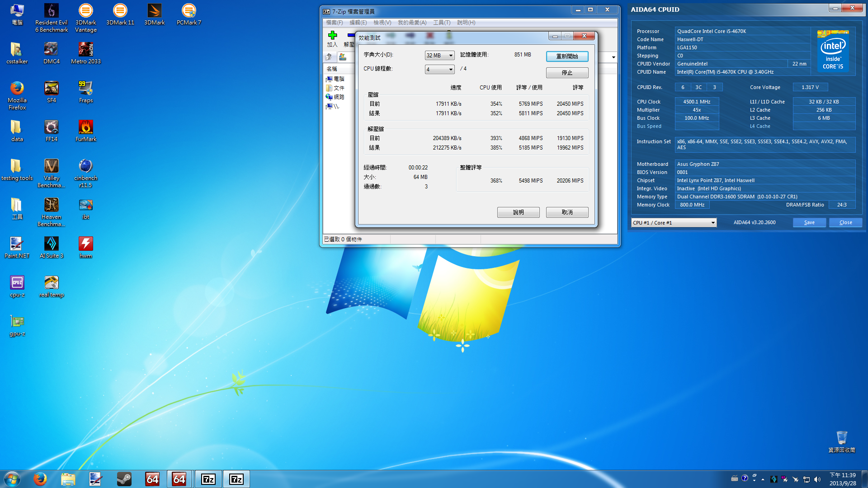868x488 pixels.
Task: Select the 網路 item in 7-Zip file list
Action: [x=339, y=97]
